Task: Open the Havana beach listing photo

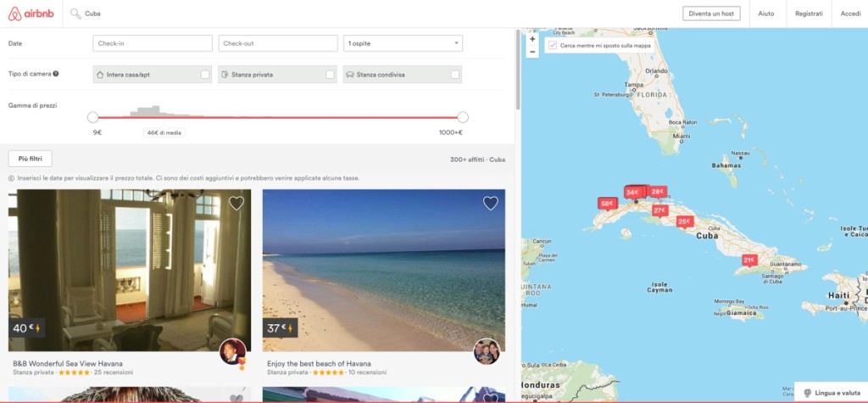Action: click(x=384, y=270)
